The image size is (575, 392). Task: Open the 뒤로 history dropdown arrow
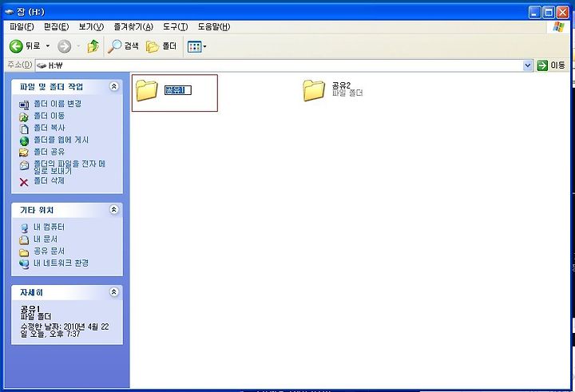(x=48, y=46)
